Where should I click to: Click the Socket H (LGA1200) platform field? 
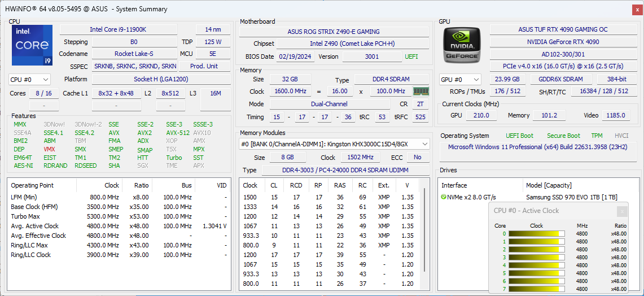[x=161, y=79]
